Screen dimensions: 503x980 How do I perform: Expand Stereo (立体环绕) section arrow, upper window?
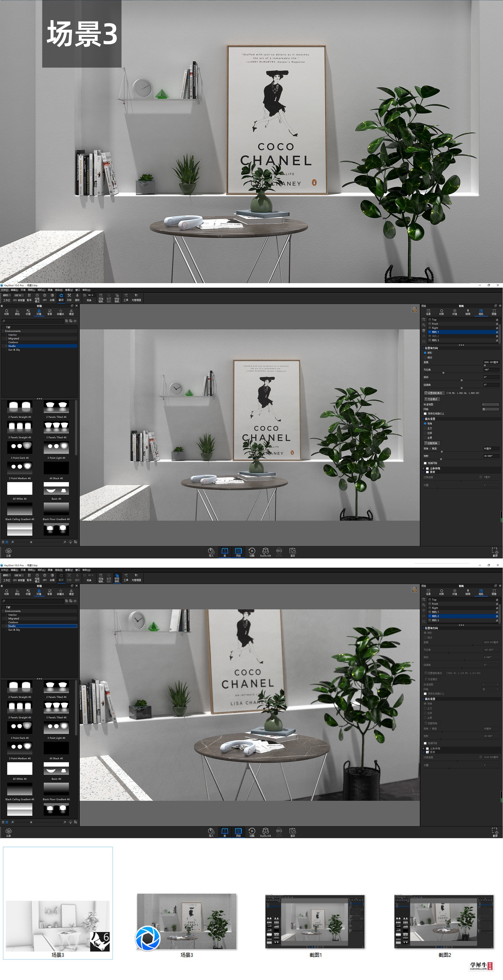click(424, 468)
